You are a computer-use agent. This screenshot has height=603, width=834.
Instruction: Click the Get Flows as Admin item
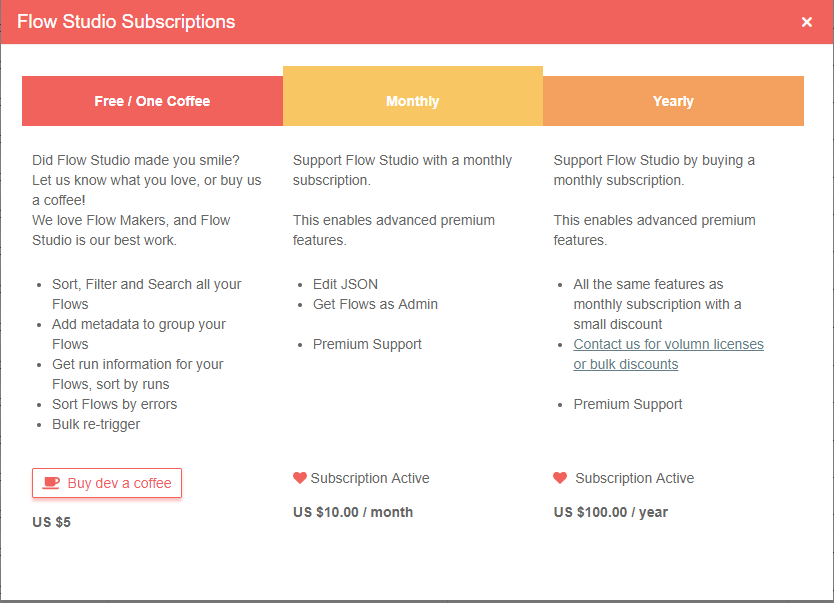[375, 304]
